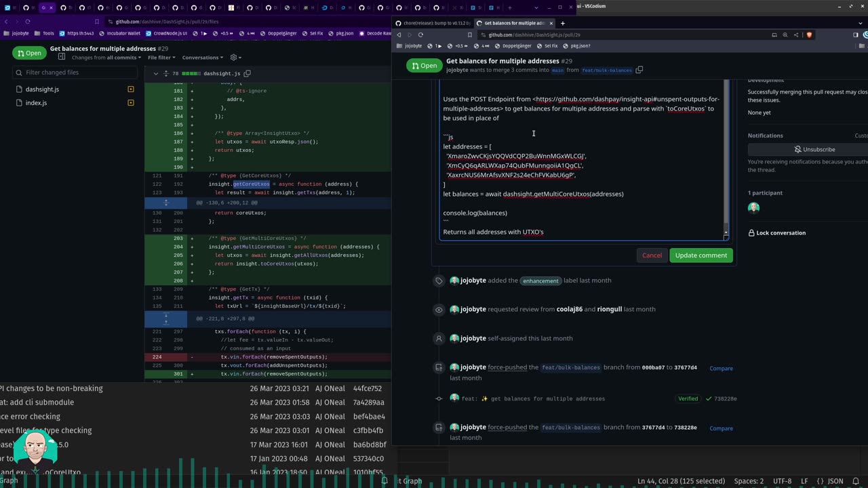
Task: Expand all lines in dashsight.js diff
Action: (165, 73)
